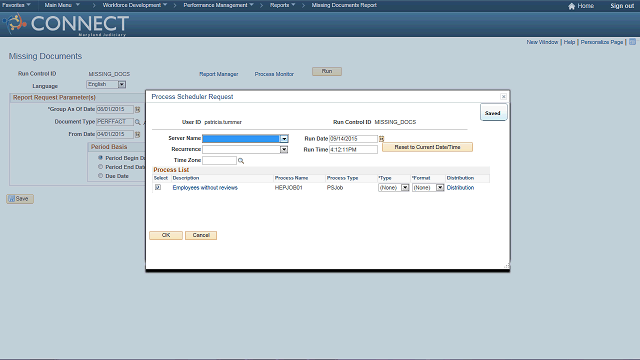Click the dialog resize handle corner
This screenshot has height=360, width=640.
coord(507,266)
